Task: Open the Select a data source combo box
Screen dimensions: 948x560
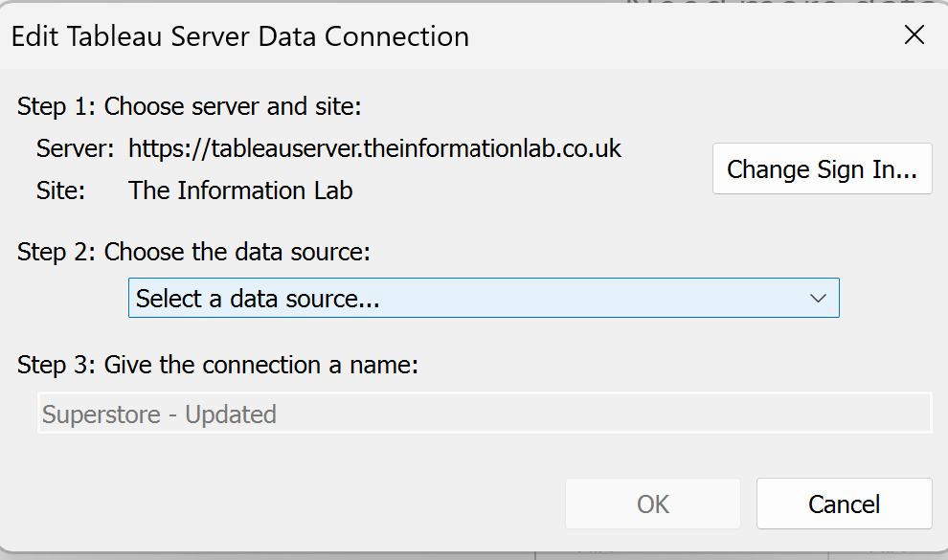Action: (x=484, y=298)
